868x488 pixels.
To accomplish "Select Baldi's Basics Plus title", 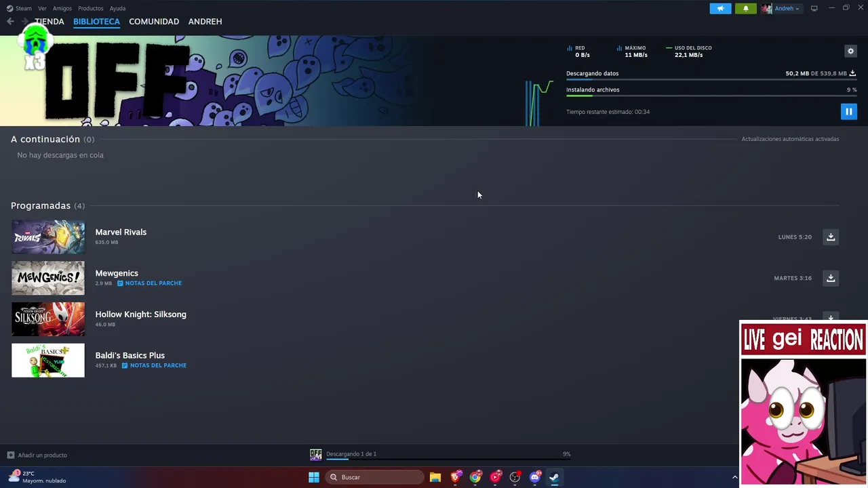I will (130, 355).
